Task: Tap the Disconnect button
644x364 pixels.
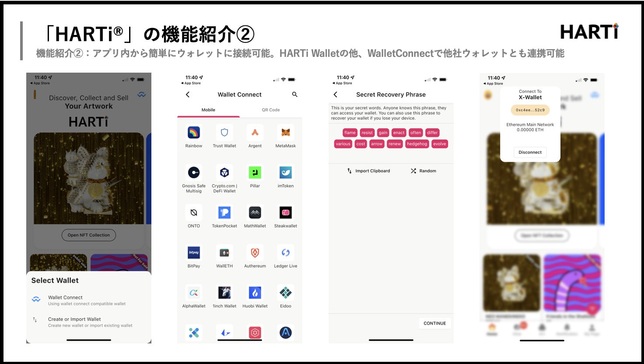Action: pyautogui.click(x=530, y=152)
